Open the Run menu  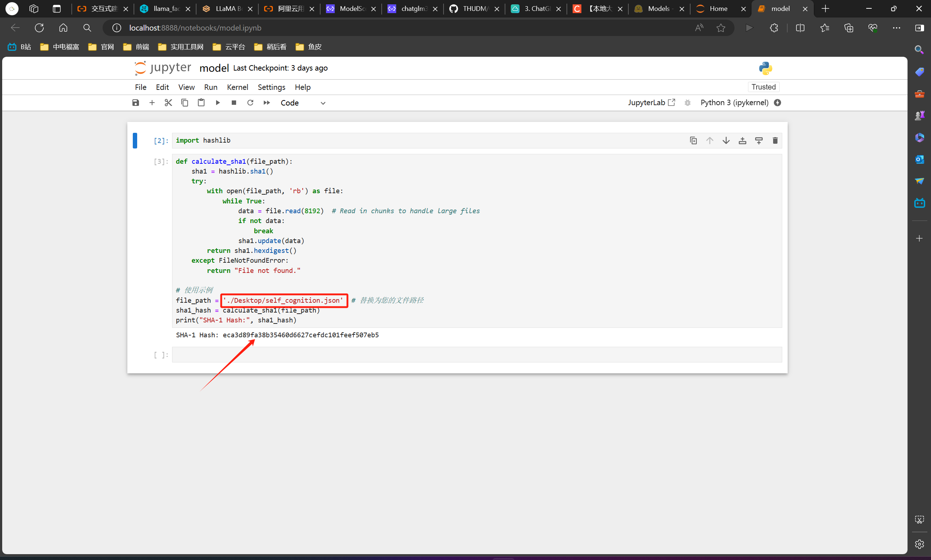211,87
